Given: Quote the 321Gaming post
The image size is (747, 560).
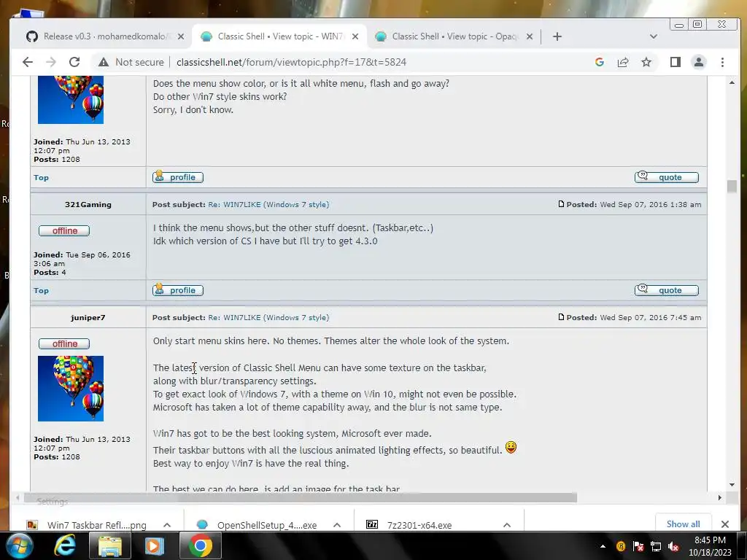Looking at the screenshot, I should [667, 290].
